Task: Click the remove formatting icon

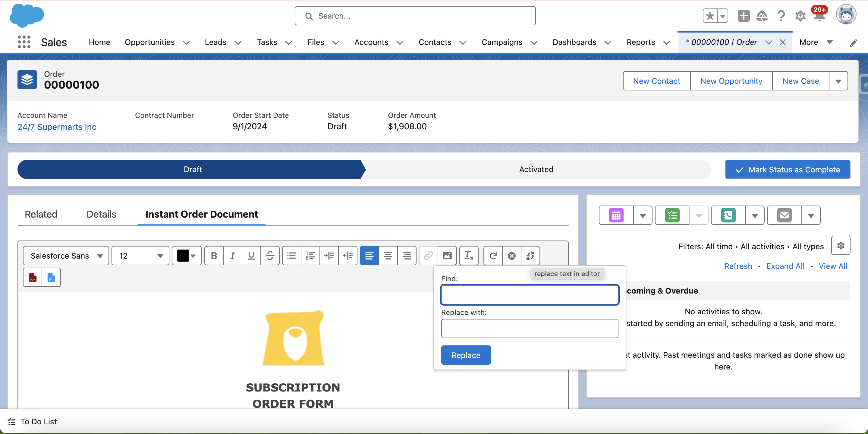Action: (469, 256)
